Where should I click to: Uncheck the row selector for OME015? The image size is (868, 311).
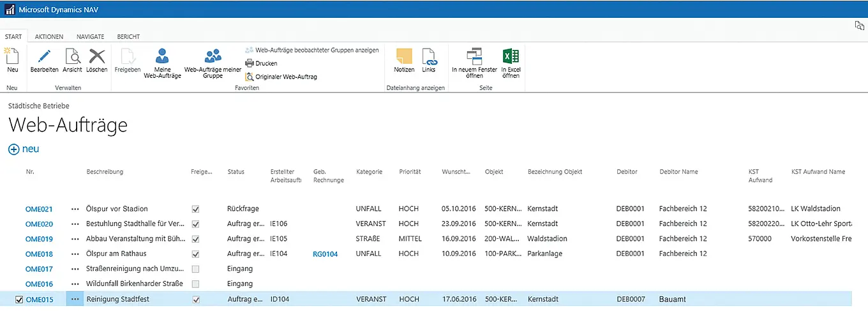[19, 300]
